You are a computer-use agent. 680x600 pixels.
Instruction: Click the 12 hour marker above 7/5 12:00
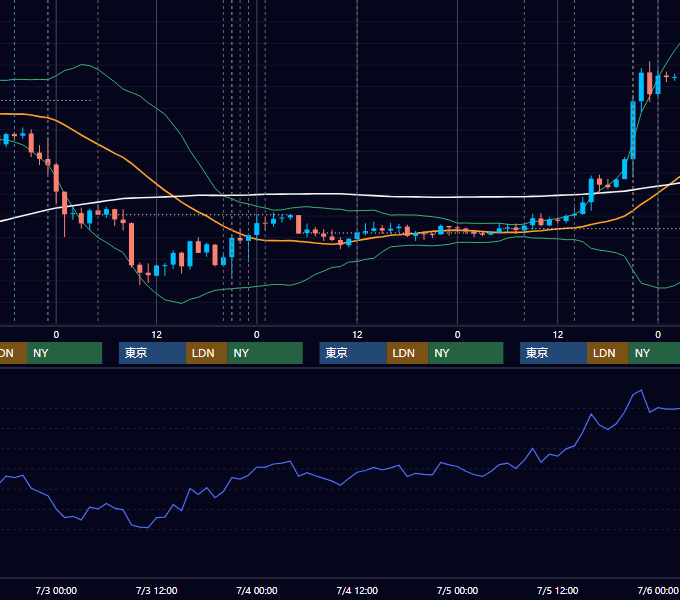pyautogui.click(x=558, y=335)
